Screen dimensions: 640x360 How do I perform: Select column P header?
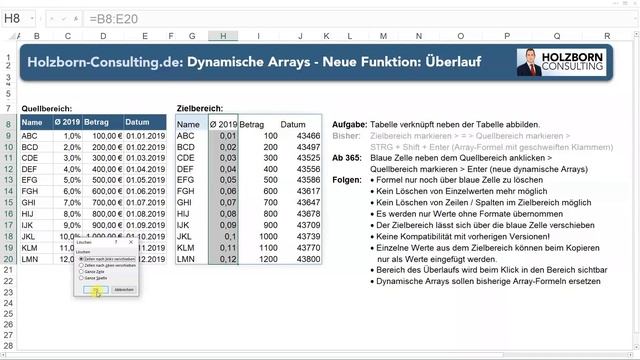507,36
